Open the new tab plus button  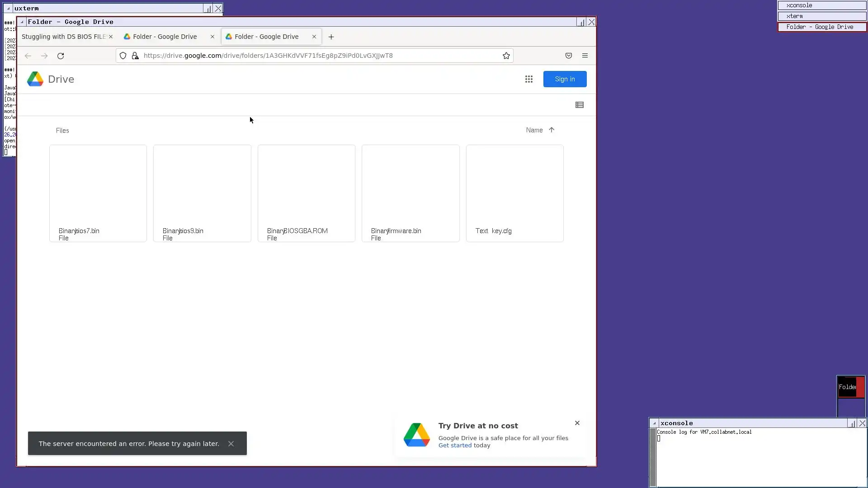[x=331, y=37]
